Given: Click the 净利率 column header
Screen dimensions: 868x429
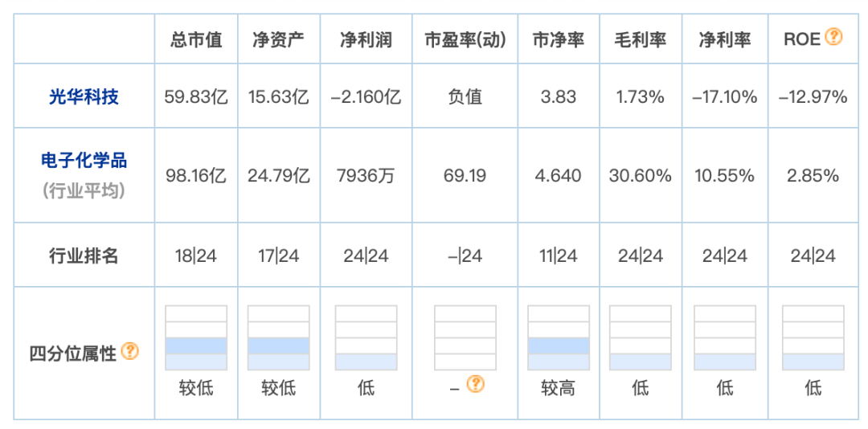Looking at the screenshot, I should (725, 39).
